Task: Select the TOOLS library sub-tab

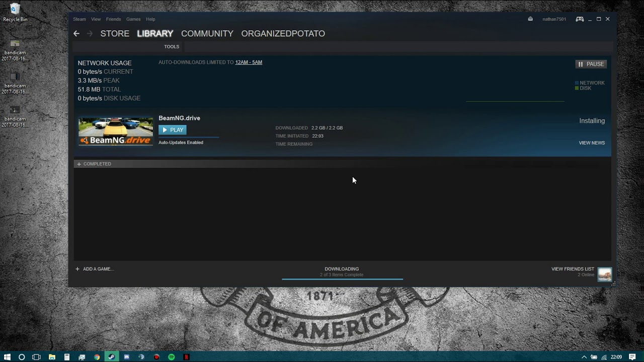Action: point(172,47)
